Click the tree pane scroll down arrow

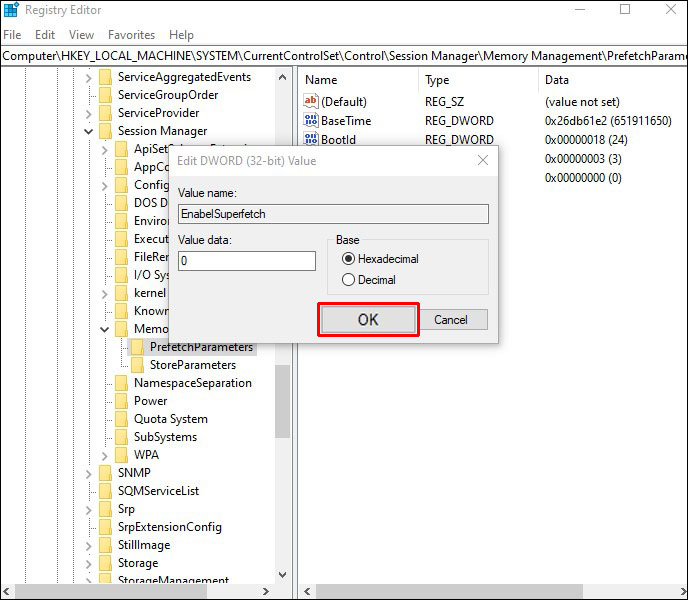point(283,575)
